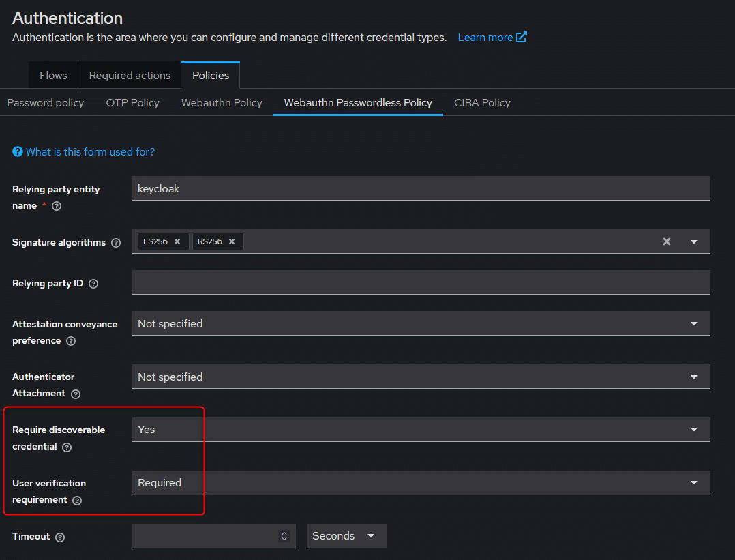735x560 pixels.
Task: Open help for Attestation conveyance preference
Action: tap(71, 341)
